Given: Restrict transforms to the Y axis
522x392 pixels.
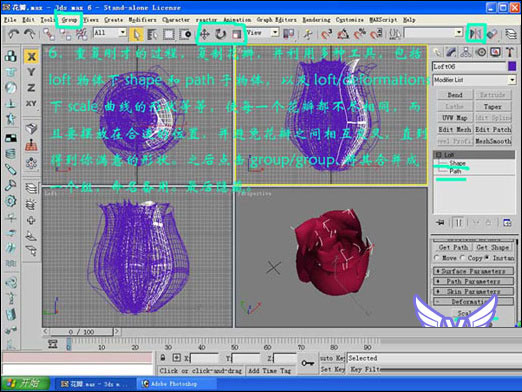Looking at the screenshot, I should 31,72.
